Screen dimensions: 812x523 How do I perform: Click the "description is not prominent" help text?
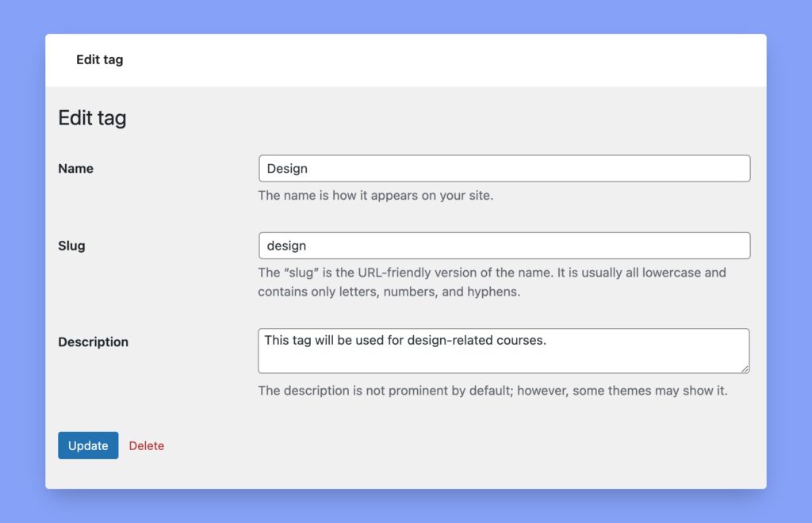point(492,391)
